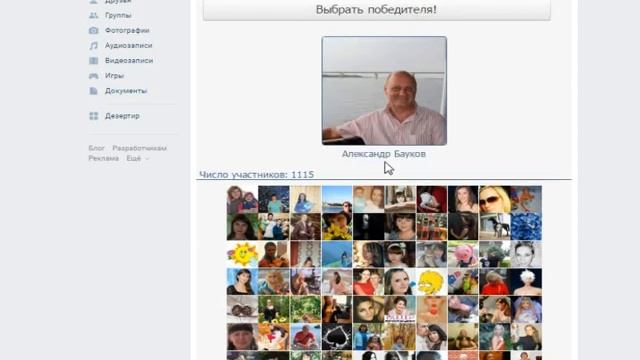The image size is (640, 360).
Task: Click the Реклама footer link
Action: coord(104,158)
